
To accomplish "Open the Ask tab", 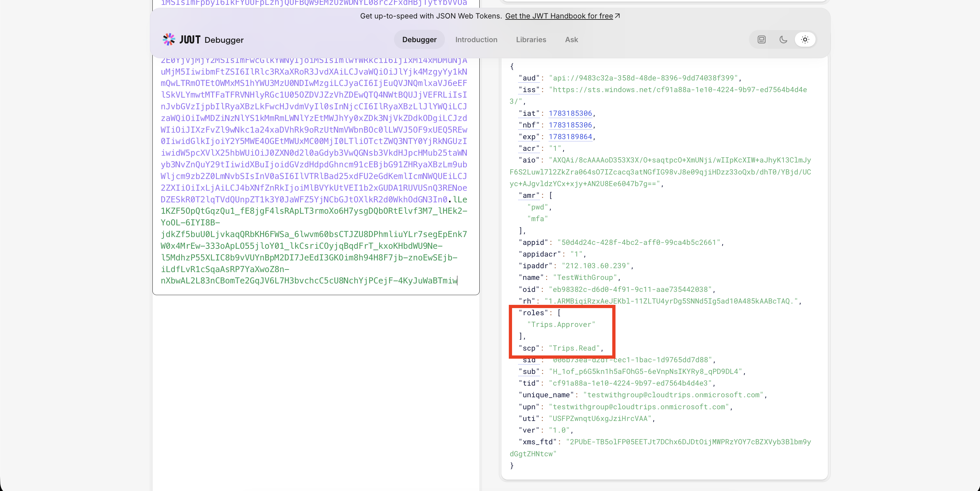I will (x=571, y=40).
